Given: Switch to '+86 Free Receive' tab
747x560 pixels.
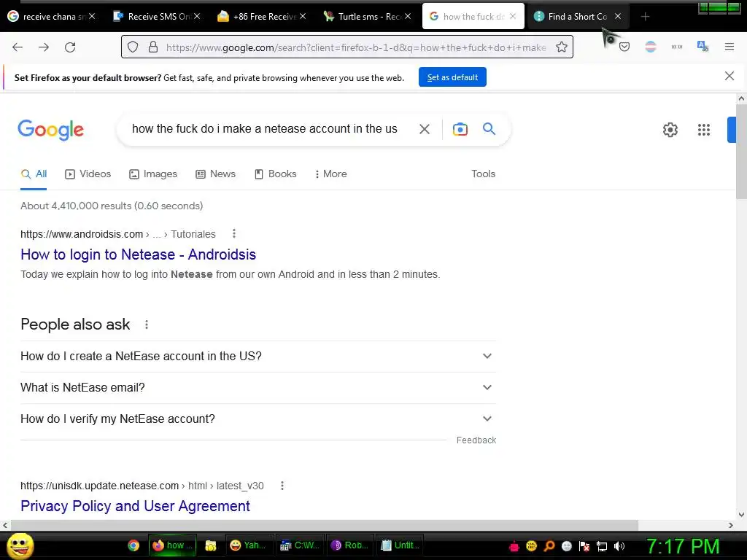Looking at the screenshot, I should [262, 16].
